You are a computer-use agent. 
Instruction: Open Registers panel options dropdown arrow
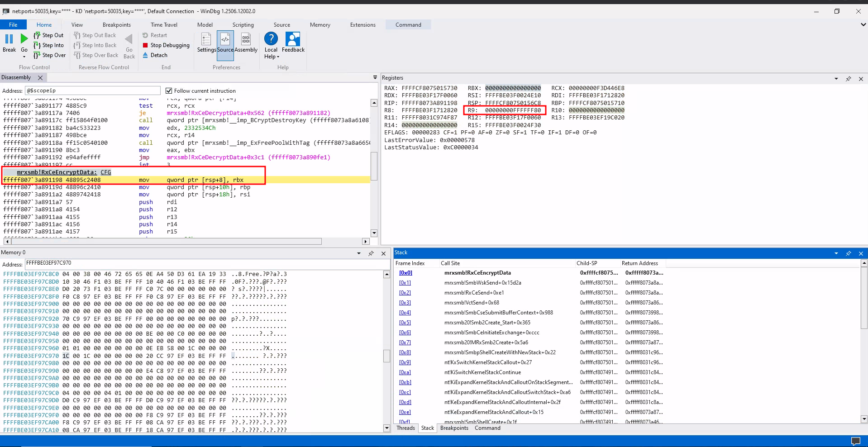click(x=836, y=79)
